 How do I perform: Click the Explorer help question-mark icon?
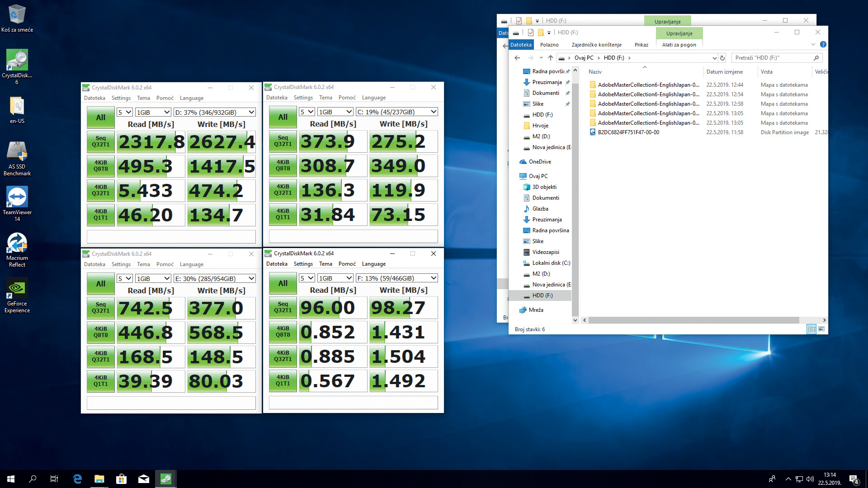[x=823, y=45]
